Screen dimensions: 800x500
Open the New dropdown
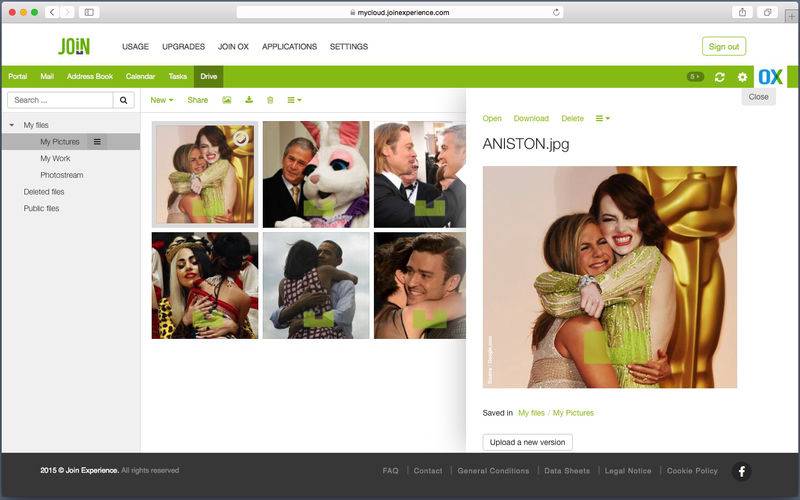[162, 100]
